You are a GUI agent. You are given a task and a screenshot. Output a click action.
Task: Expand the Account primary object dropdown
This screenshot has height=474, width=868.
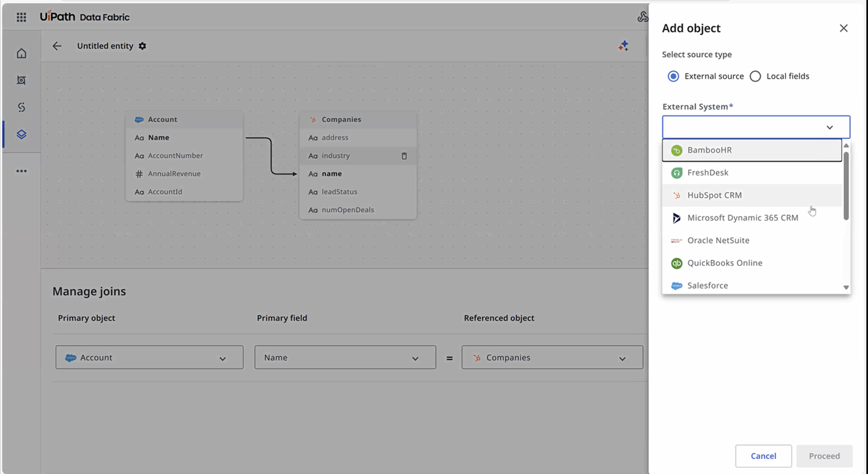(x=149, y=357)
